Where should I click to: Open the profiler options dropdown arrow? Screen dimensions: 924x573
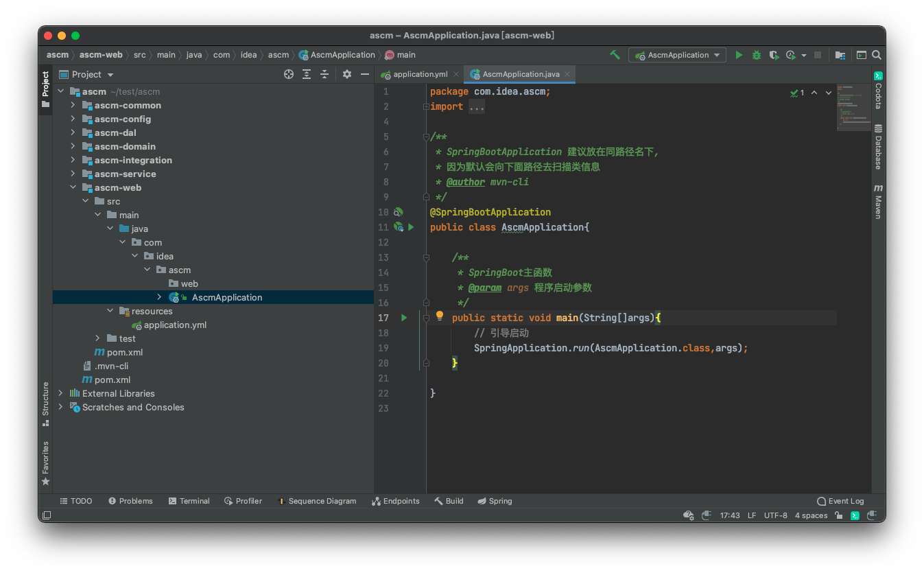pos(804,56)
